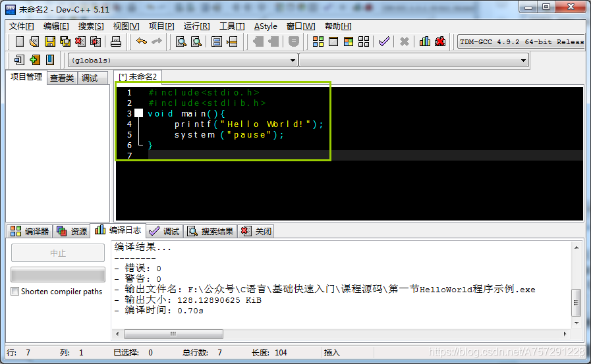The height and width of the screenshot is (364, 591).
Task: Open the 运行[R] menu
Action: pyautogui.click(x=196, y=26)
